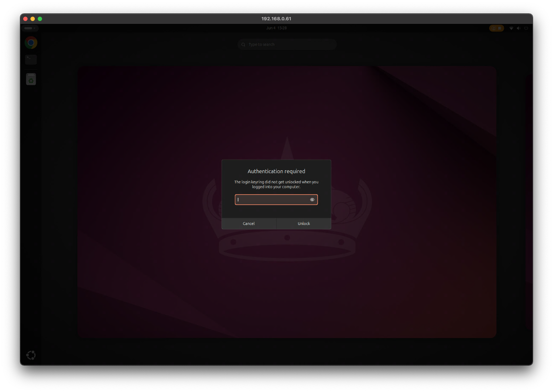
Task: Open the volume speaker icon
Action: pyautogui.click(x=519, y=28)
